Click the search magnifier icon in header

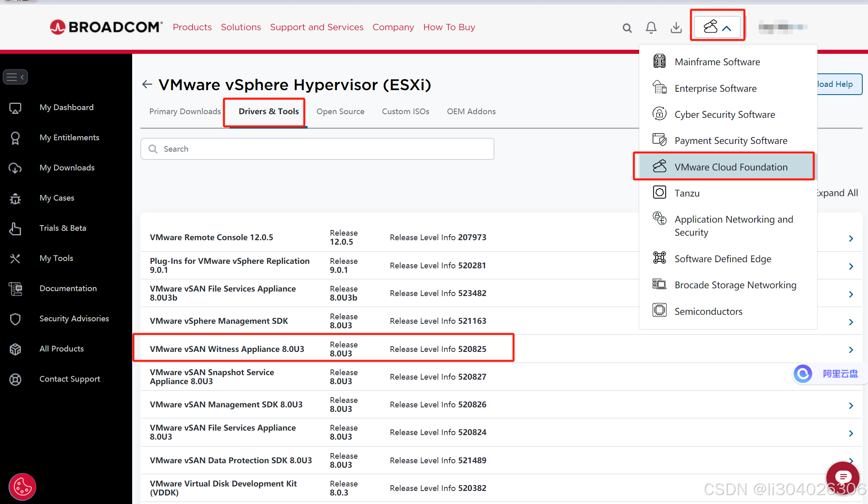pos(627,28)
